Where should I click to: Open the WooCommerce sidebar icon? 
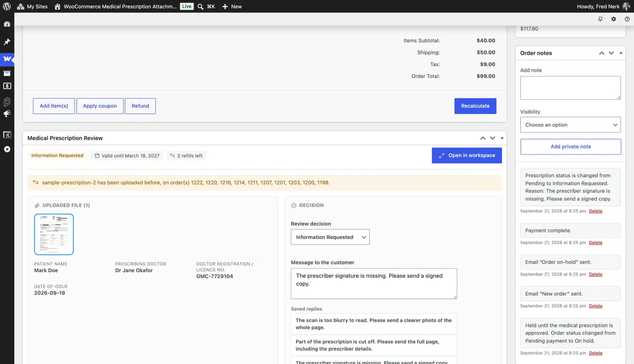pyautogui.click(x=7, y=59)
